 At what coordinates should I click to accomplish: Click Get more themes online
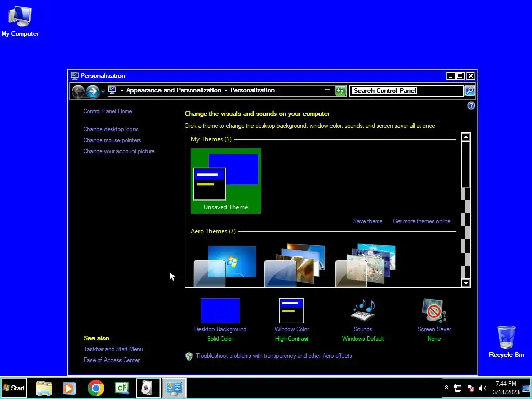click(422, 221)
